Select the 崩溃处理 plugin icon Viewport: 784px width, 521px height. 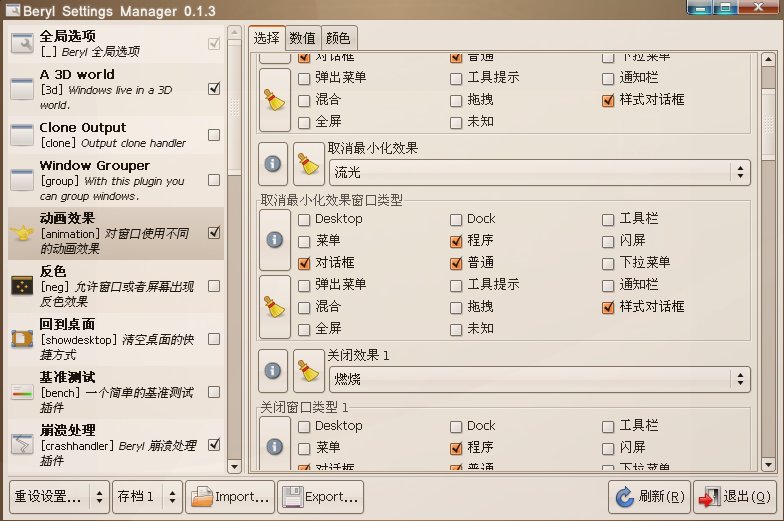pos(22,444)
